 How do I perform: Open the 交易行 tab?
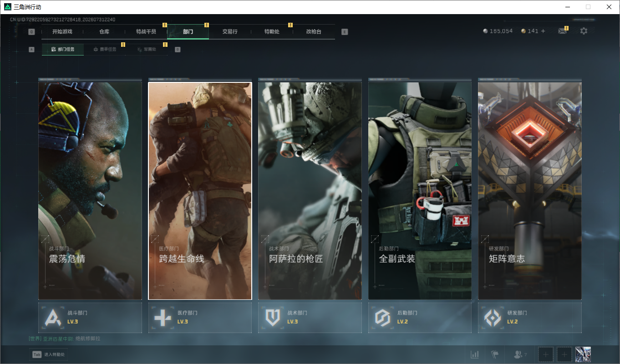click(230, 32)
